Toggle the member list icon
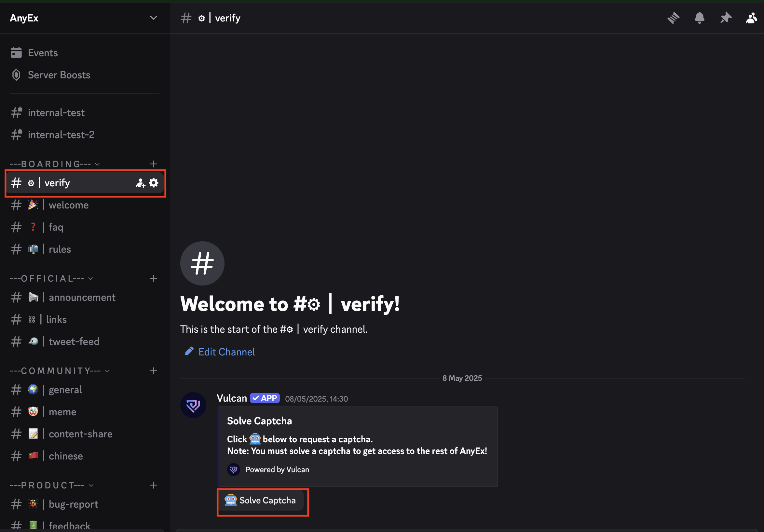The image size is (764, 532). 751,18
